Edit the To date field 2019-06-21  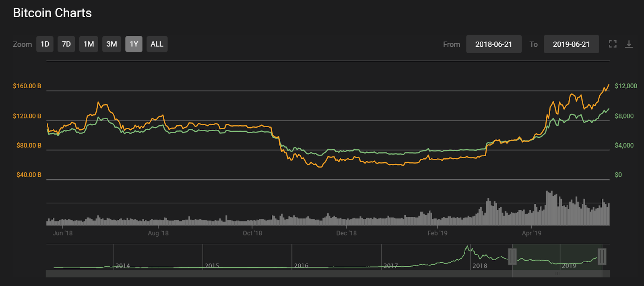(571, 44)
